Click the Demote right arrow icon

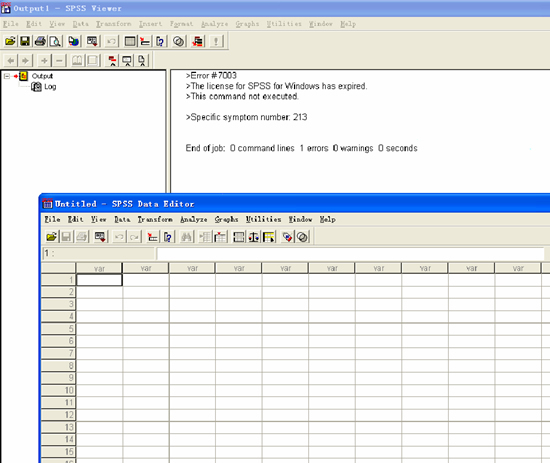pos(25,61)
